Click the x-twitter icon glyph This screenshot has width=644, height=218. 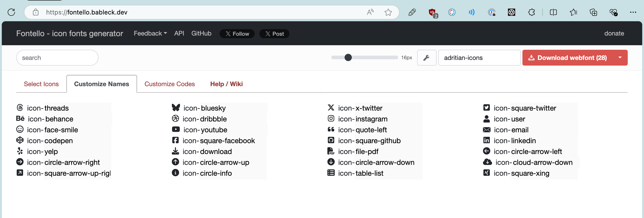pyautogui.click(x=331, y=108)
